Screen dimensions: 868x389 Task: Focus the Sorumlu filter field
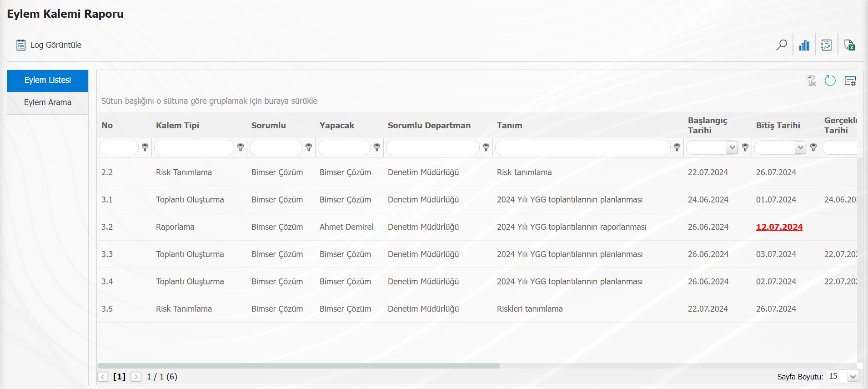[x=276, y=147]
